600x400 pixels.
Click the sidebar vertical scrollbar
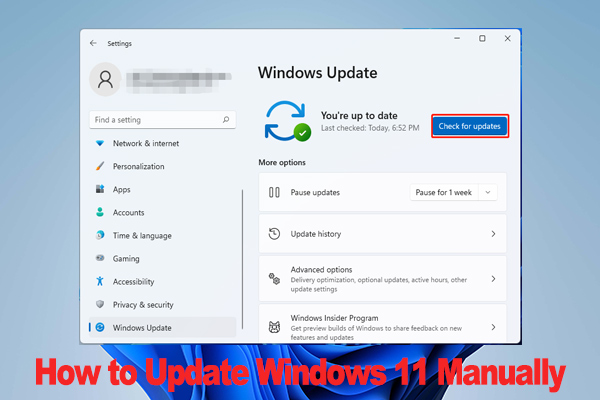(242, 259)
